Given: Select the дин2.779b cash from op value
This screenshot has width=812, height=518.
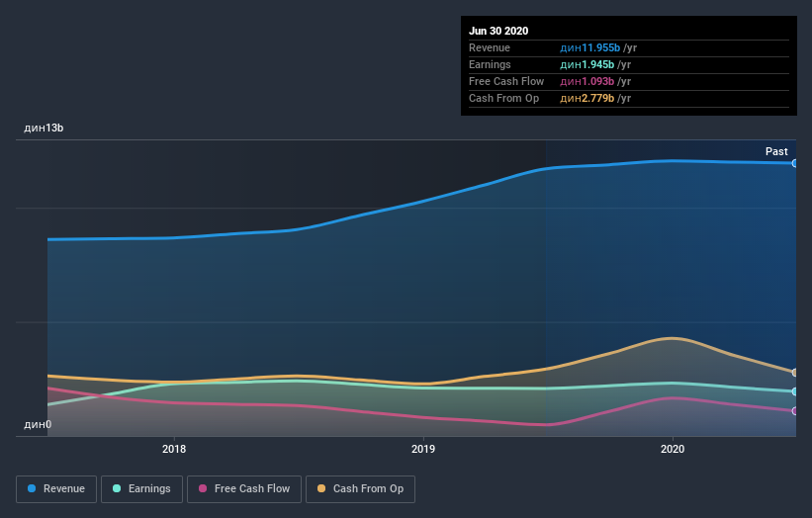Looking at the screenshot, I should (x=586, y=98).
